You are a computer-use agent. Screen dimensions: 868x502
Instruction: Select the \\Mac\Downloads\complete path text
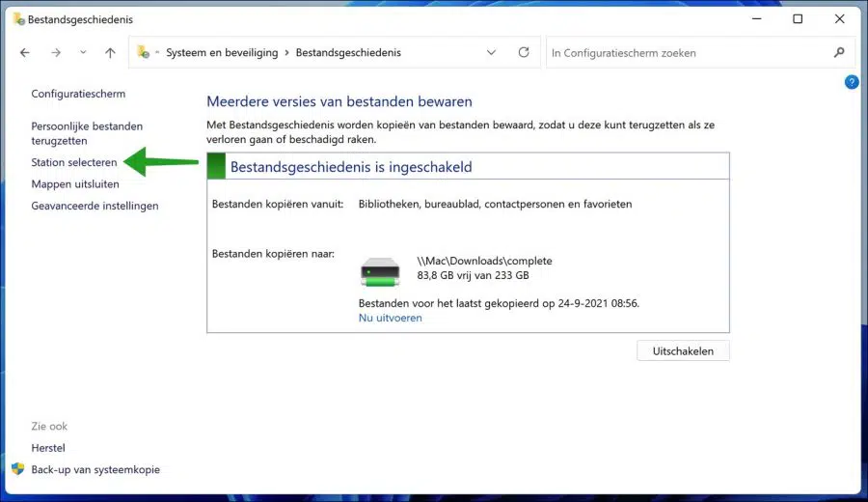[484, 261]
